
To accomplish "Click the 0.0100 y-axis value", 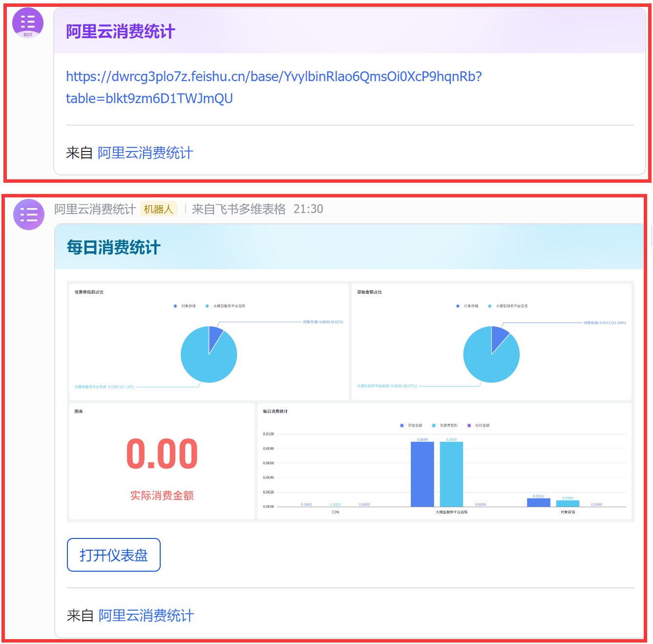I will tap(269, 434).
